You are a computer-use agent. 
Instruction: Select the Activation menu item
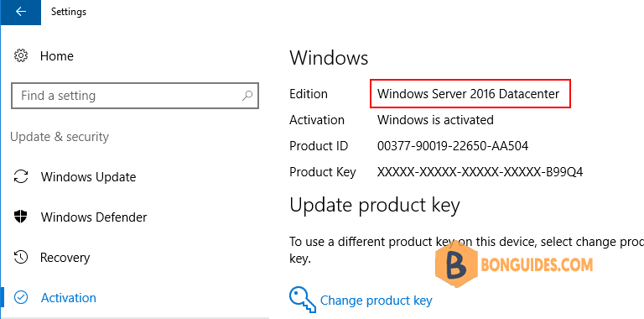point(69,298)
